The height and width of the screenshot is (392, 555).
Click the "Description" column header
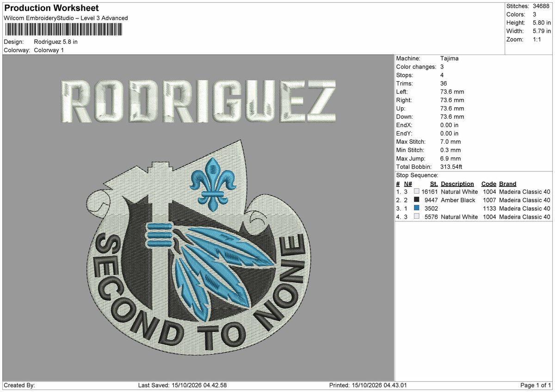click(x=457, y=184)
